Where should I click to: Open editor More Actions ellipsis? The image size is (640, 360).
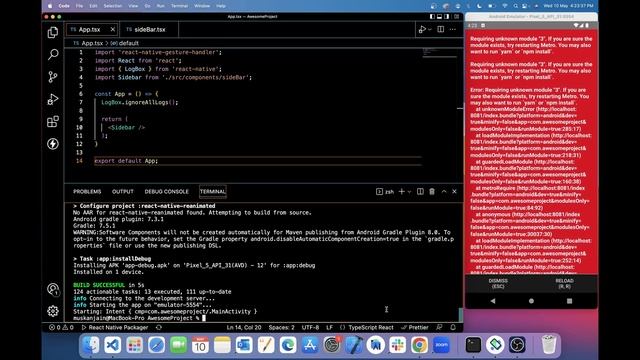coord(453,29)
